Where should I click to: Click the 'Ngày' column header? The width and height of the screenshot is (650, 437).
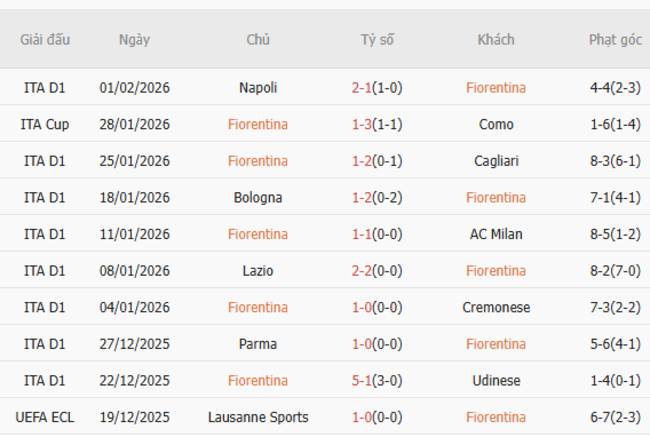134,40
